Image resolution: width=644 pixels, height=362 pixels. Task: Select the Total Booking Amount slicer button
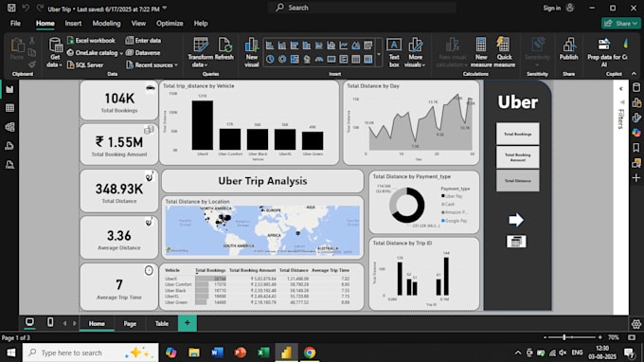click(x=517, y=157)
